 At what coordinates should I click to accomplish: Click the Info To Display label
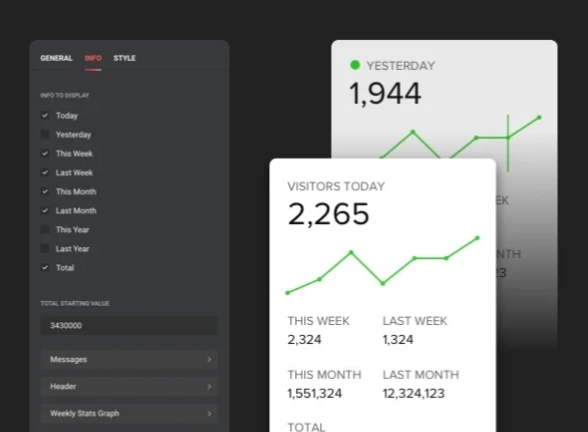(64, 95)
